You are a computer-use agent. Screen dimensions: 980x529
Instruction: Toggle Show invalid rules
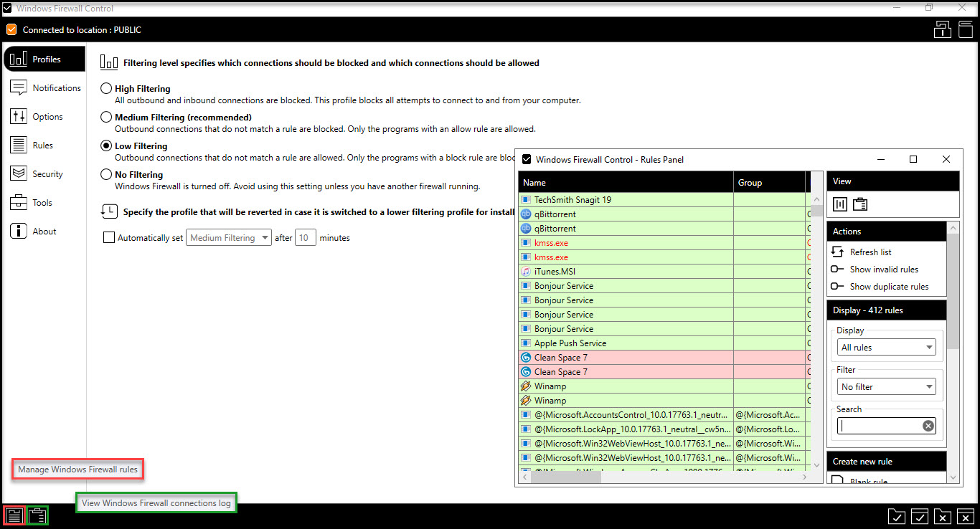(x=874, y=270)
